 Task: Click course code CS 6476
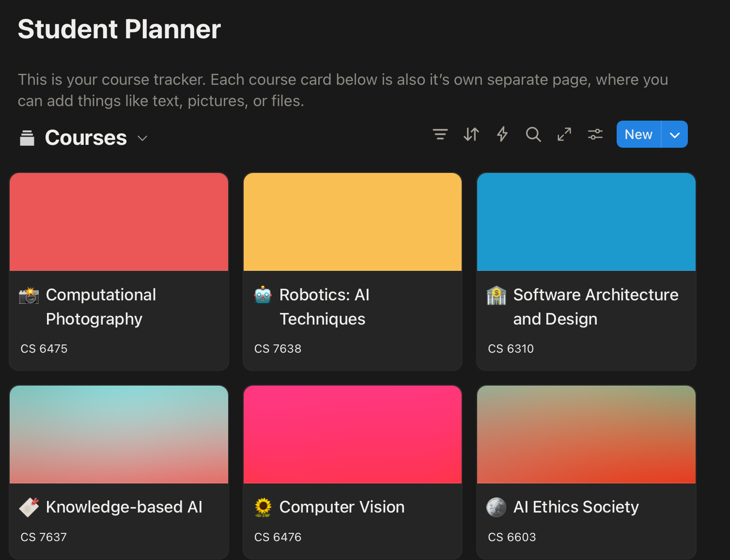[x=278, y=537]
